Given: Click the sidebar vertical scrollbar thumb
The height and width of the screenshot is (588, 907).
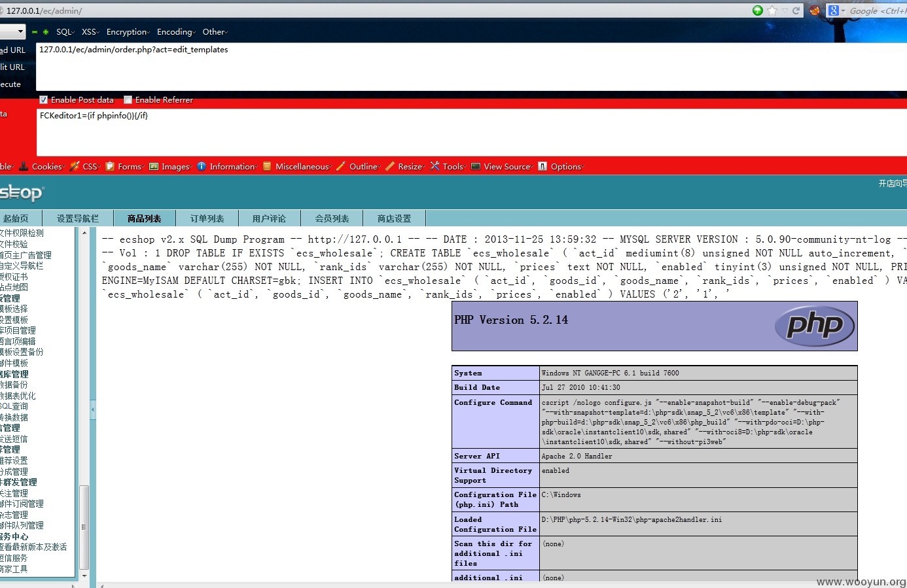Looking at the screenshot, I should (x=84, y=527).
